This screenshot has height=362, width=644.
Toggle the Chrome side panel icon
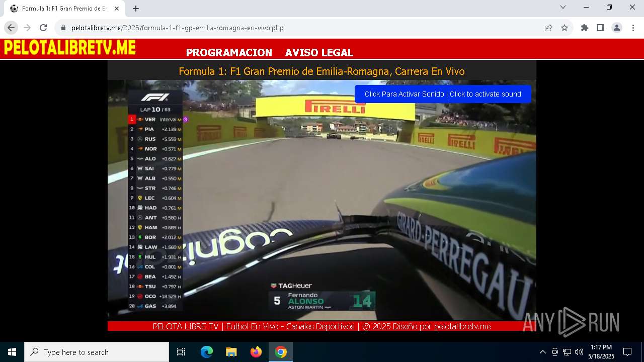(x=601, y=28)
